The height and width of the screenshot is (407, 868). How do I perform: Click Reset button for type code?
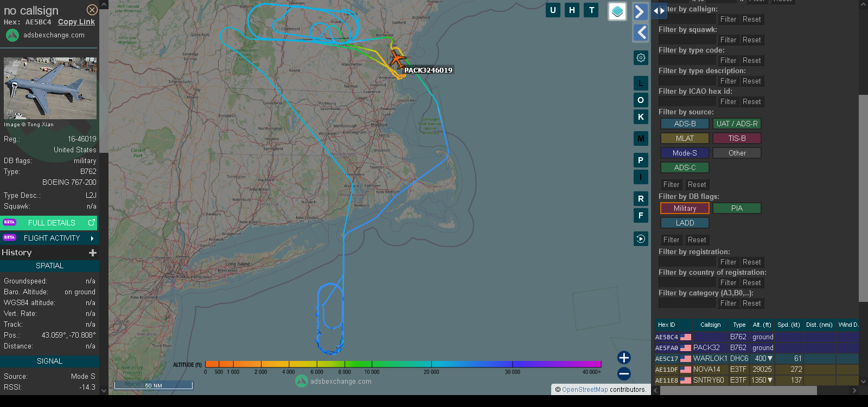751,61
